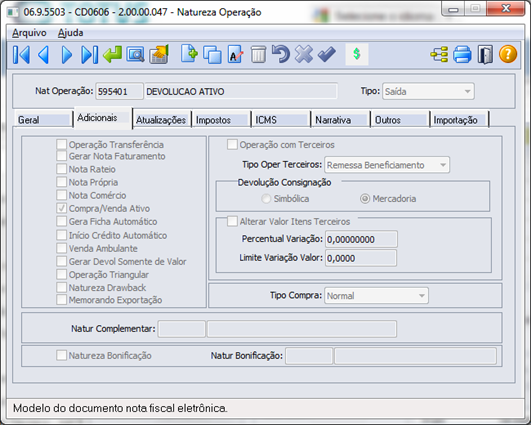Toggle the Operação Triangular checkbox
The image size is (531, 425).
click(62, 274)
